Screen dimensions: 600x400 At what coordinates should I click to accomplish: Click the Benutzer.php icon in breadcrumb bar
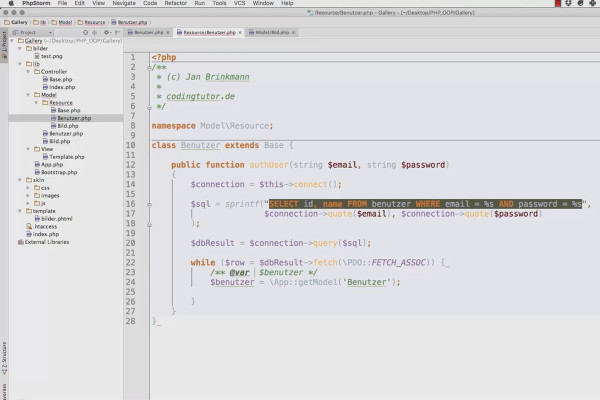(114, 22)
